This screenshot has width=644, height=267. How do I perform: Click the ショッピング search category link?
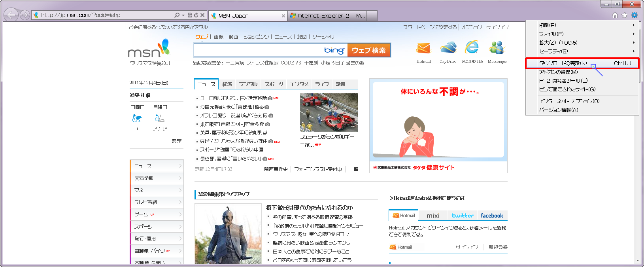[256, 37]
